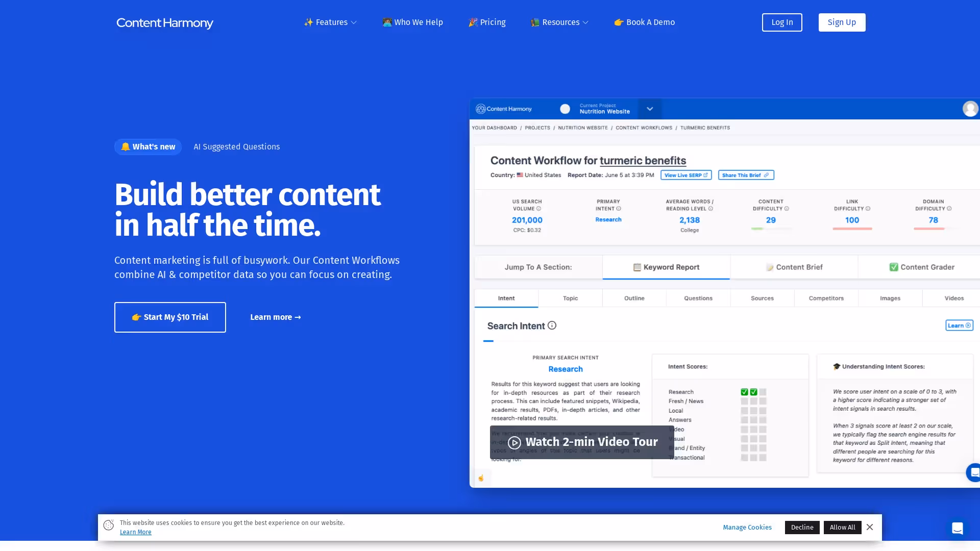Close the cookie banner
980x551 pixels.
[x=870, y=527]
